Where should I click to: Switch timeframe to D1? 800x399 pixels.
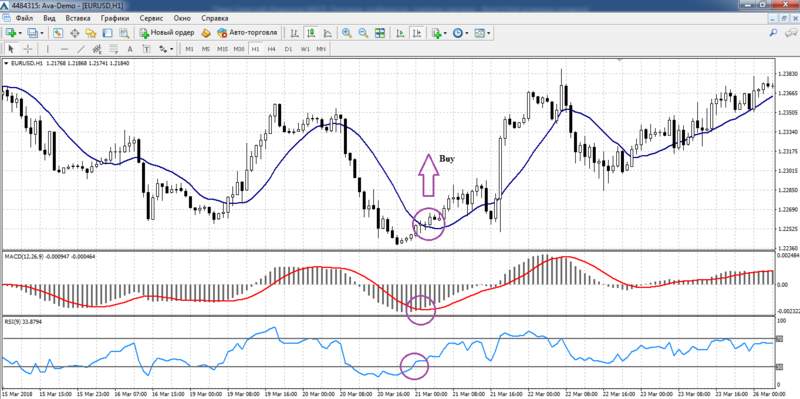288,49
